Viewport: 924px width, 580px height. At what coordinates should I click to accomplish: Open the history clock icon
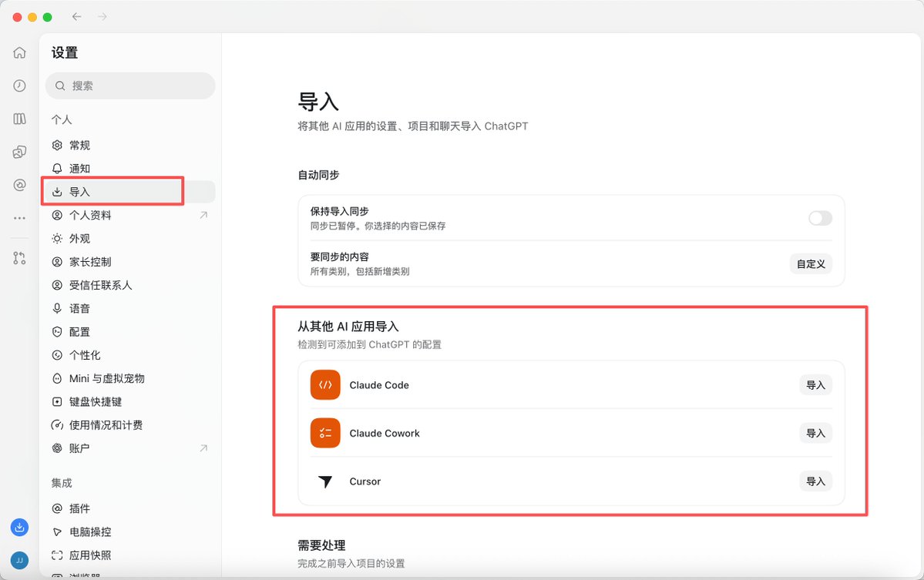(x=19, y=86)
